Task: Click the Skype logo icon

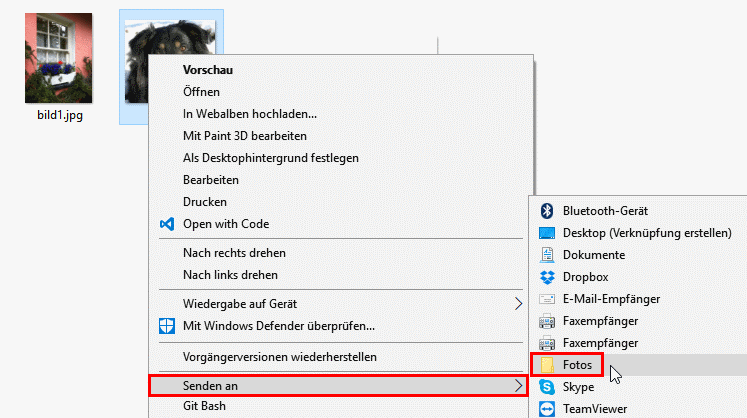Action: click(x=547, y=387)
